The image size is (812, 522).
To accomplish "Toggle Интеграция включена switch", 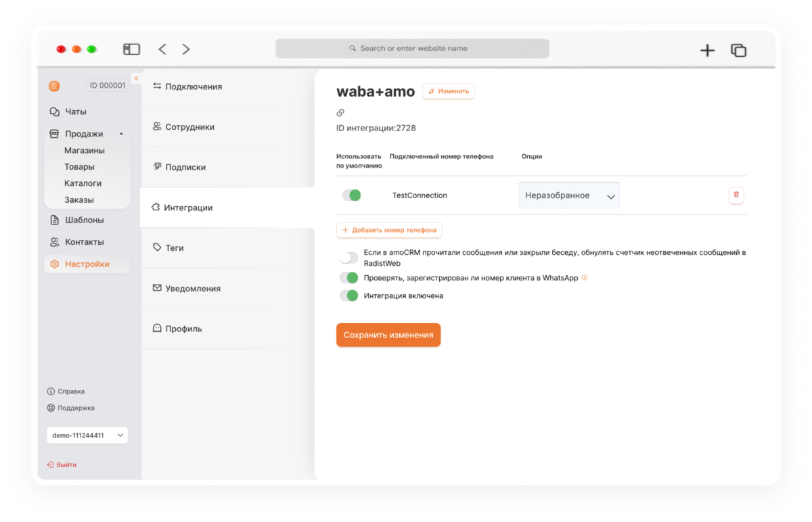I will coord(348,295).
